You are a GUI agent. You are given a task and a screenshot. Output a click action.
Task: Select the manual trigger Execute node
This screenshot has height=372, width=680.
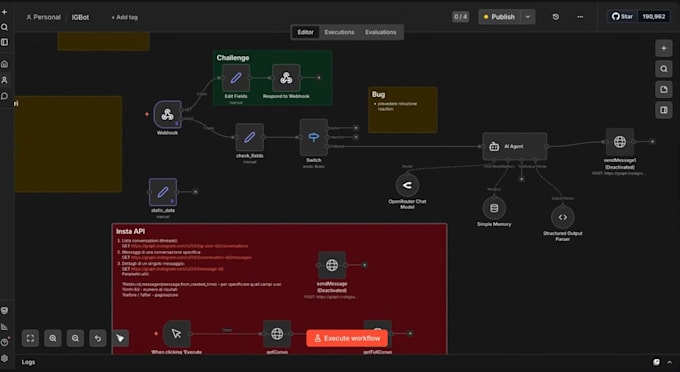click(x=177, y=333)
